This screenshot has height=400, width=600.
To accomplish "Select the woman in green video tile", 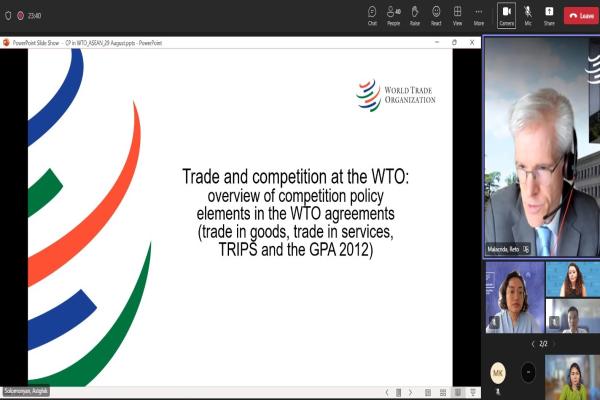I will (572, 377).
